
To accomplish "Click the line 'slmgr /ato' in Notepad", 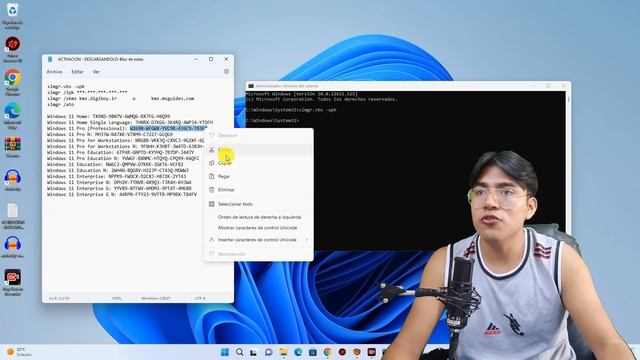I will pos(60,104).
